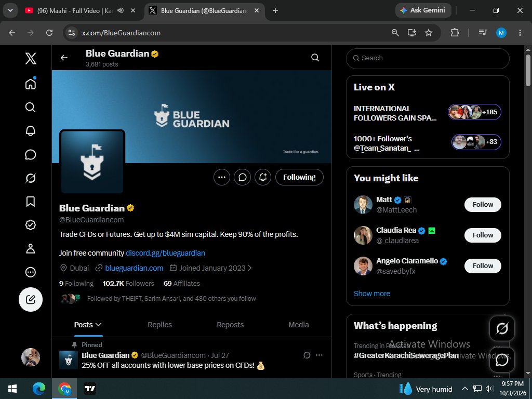Open Chrome's three-dot menu

(520, 33)
